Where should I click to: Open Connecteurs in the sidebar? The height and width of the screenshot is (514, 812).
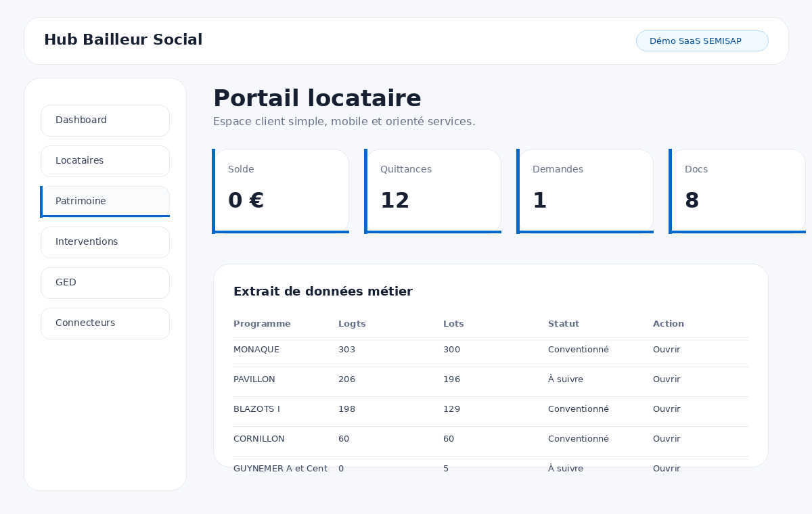point(105,323)
